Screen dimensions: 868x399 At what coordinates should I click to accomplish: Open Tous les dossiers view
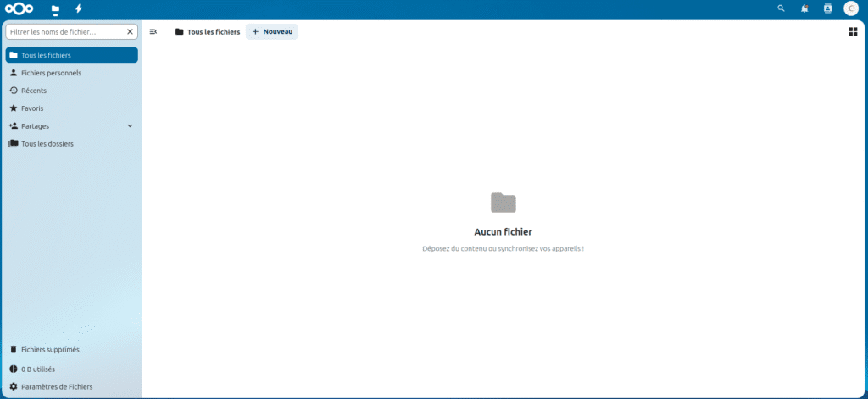(47, 144)
